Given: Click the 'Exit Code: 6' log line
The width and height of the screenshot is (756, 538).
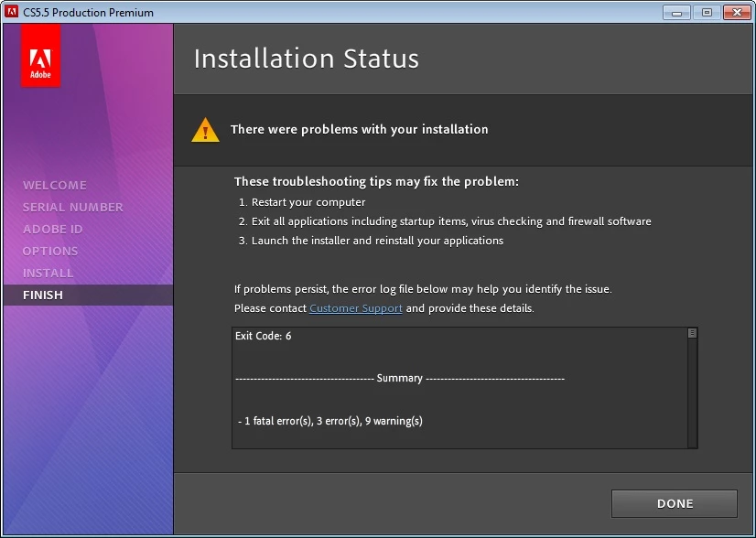Looking at the screenshot, I should pyautogui.click(x=264, y=336).
